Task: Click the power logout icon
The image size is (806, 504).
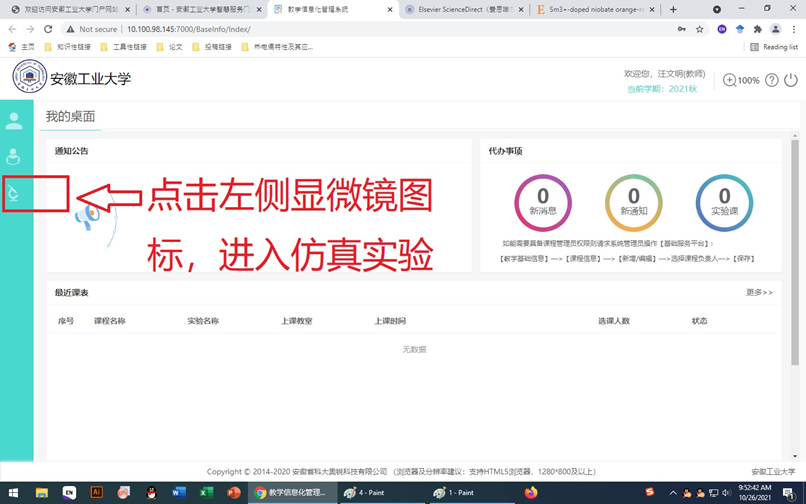Action: (x=791, y=80)
